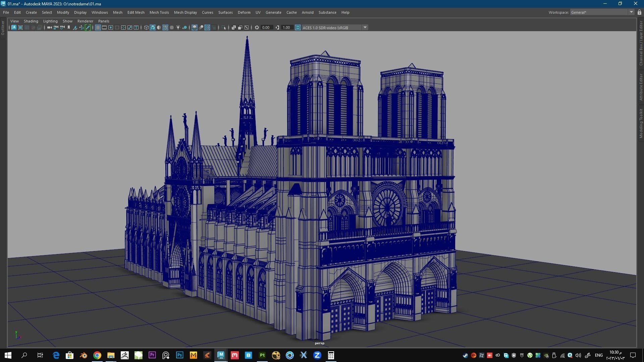Expand the Attribute Editor side tab
This screenshot has width=644, height=362.
click(641, 87)
